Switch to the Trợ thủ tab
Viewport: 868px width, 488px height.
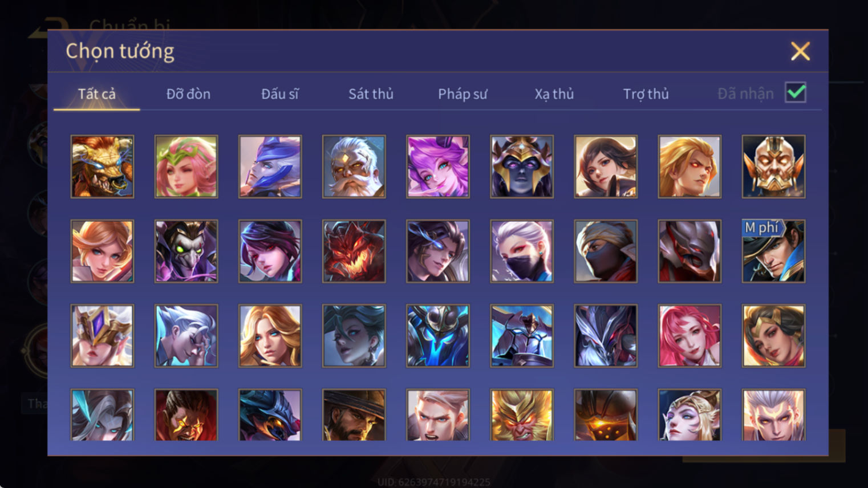click(646, 93)
